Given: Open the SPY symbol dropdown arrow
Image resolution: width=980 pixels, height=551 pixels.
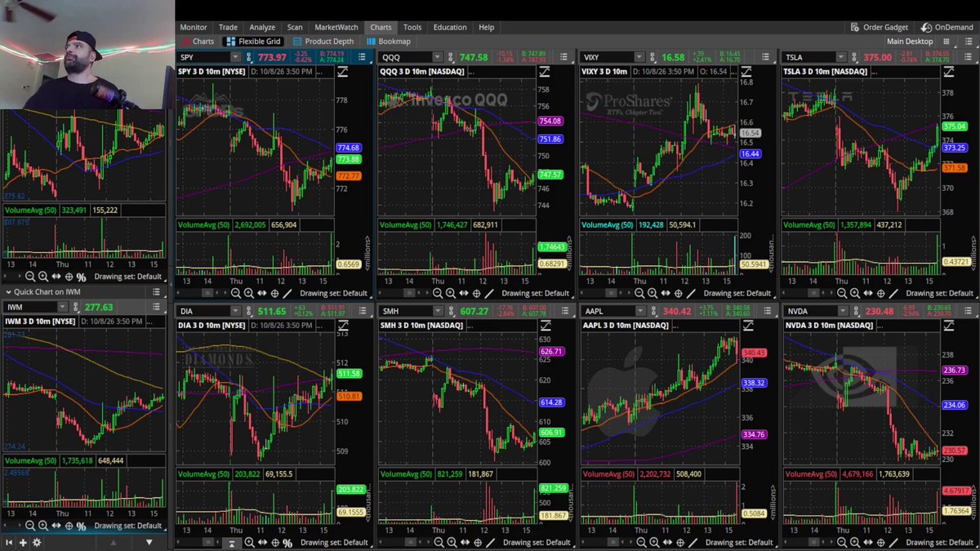Looking at the screenshot, I should pos(235,57).
